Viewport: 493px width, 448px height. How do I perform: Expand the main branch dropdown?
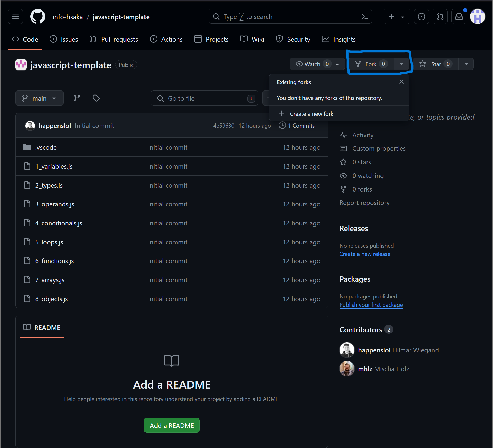(40, 98)
